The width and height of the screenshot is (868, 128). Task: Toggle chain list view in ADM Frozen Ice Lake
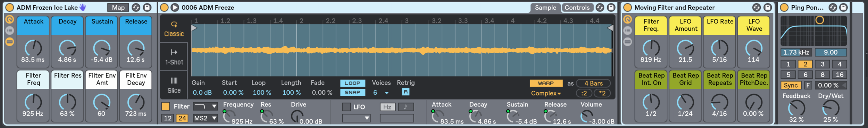click(x=10, y=31)
